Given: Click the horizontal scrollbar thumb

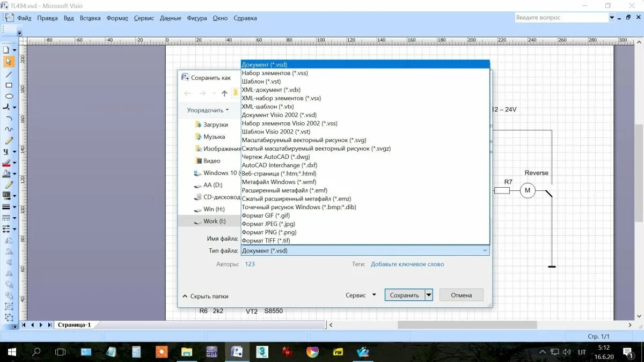Looking at the screenshot, I should click(467, 324).
